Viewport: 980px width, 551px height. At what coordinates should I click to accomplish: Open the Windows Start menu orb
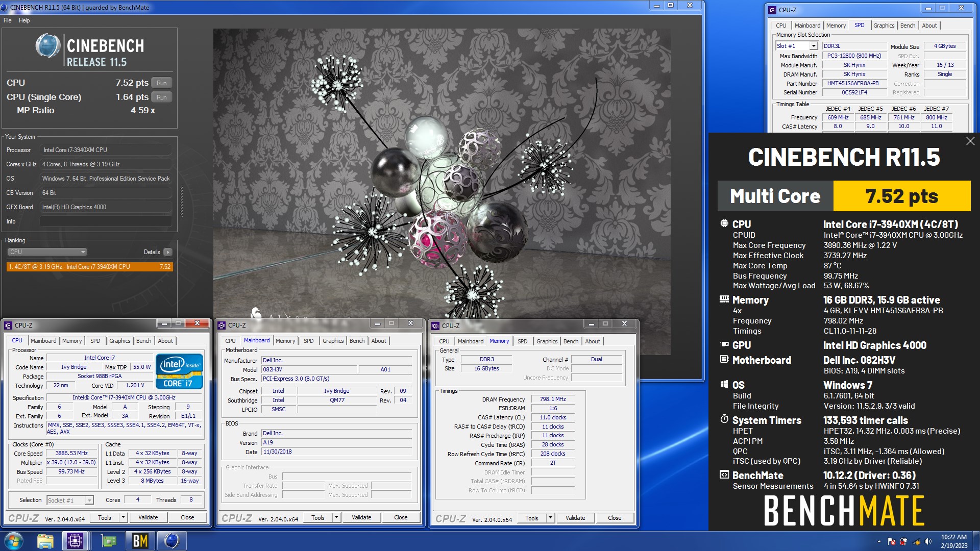(14, 541)
